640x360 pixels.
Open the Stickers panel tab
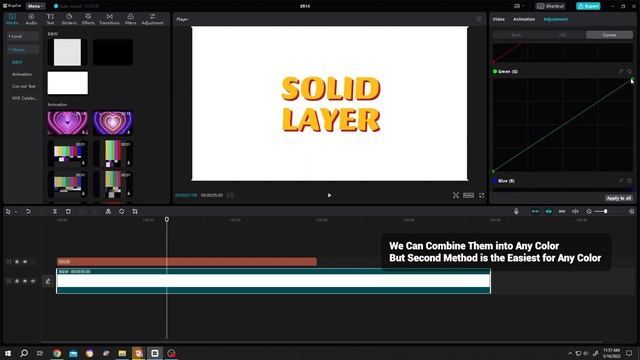pyautogui.click(x=69, y=19)
